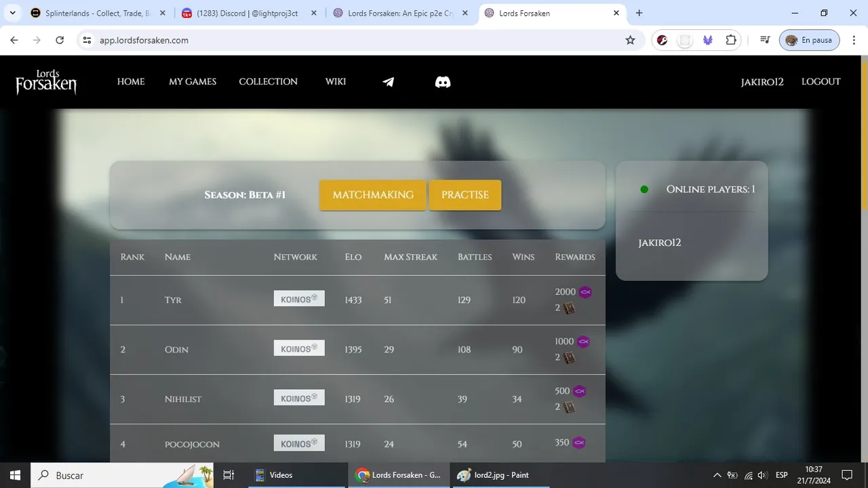Open MY GAMES page

193,81
